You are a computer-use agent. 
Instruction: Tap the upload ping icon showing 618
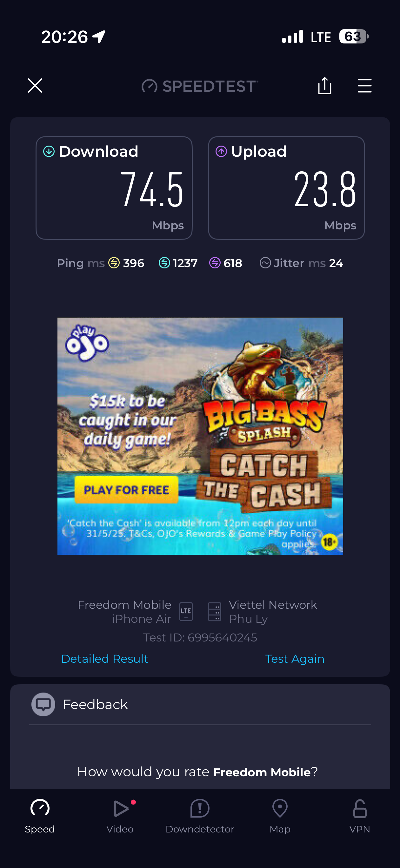(215, 263)
